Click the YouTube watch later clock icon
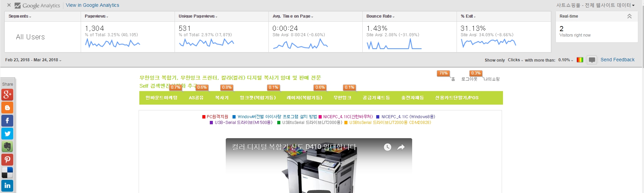 387,147
